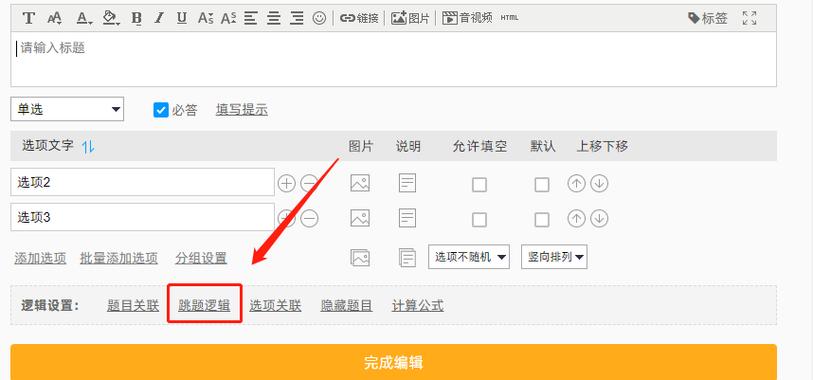The image size is (813, 380).
Task: Enable 允许填空 for 选项3
Action: (x=479, y=220)
